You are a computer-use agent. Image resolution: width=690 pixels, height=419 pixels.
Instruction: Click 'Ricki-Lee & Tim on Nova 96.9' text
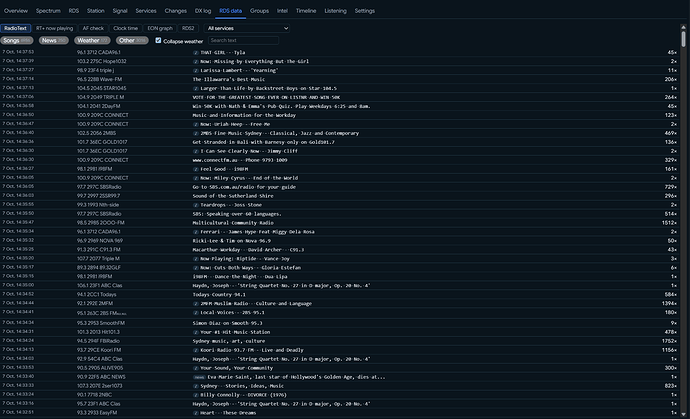point(232,241)
